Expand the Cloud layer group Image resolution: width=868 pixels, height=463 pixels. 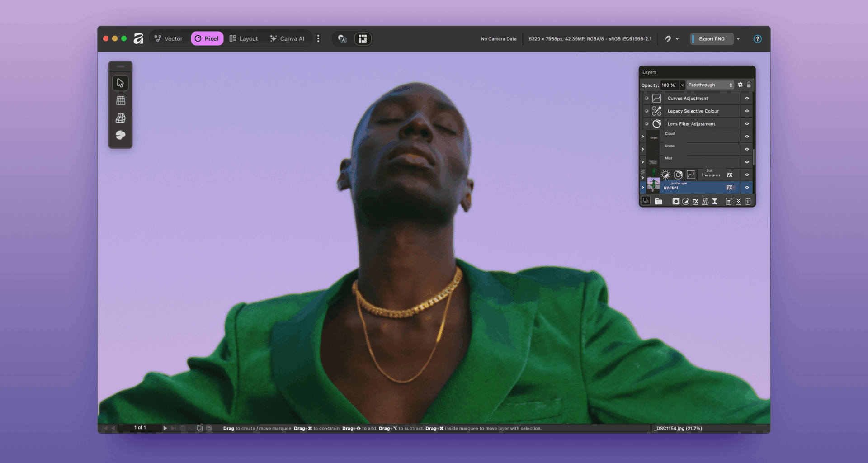click(x=643, y=137)
